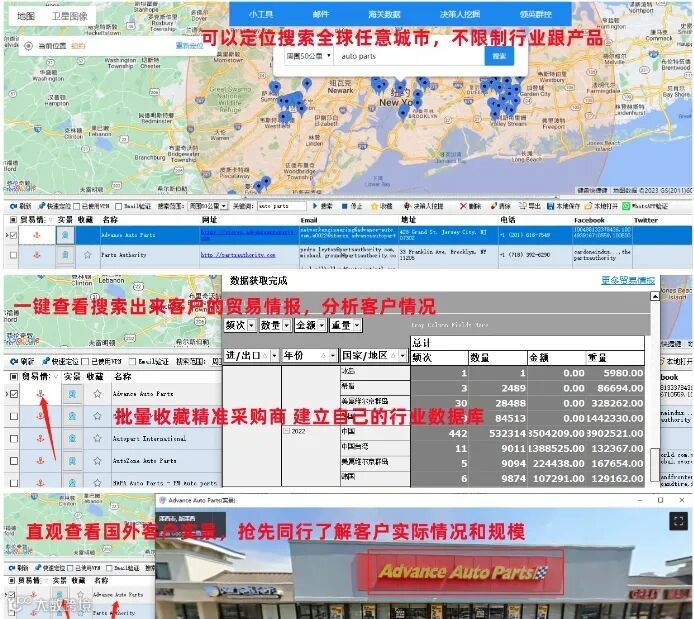Click trade anchor icon for Autopart International
This screenshot has height=619, width=694.
40,438
